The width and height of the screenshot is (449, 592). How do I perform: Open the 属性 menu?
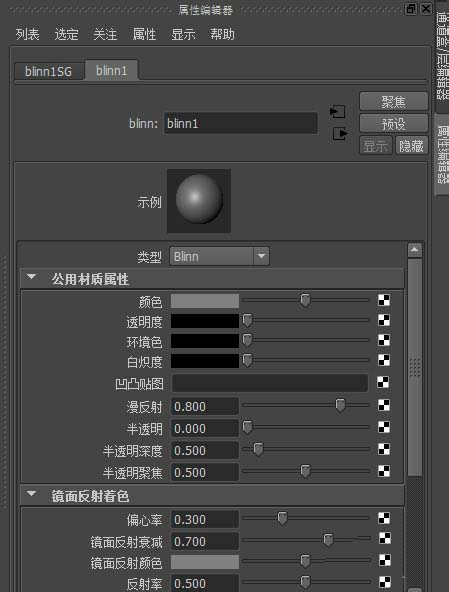[x=144, y=35]
